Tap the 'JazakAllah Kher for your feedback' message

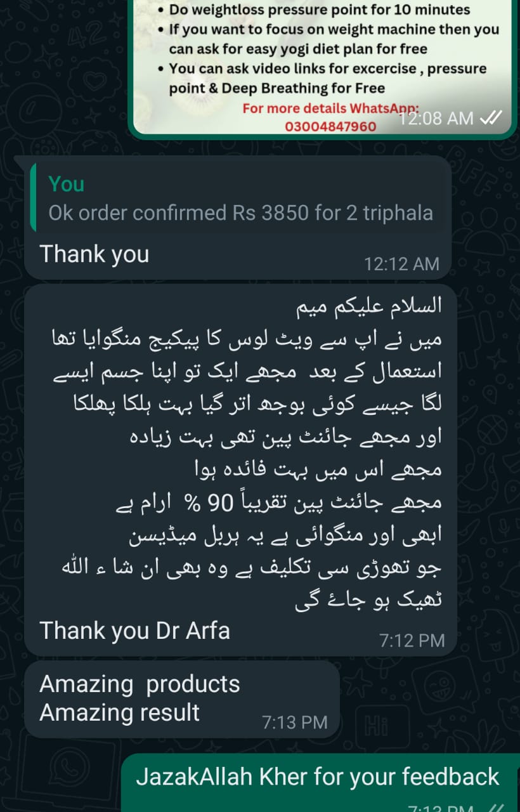point(318,776)
